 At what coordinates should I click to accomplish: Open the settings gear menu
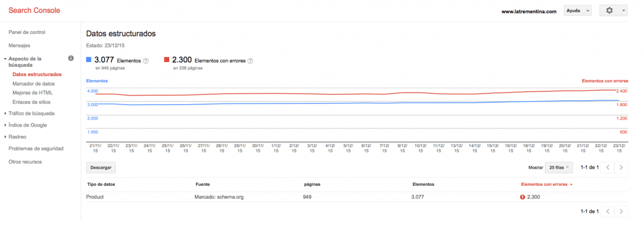(614, 11)
